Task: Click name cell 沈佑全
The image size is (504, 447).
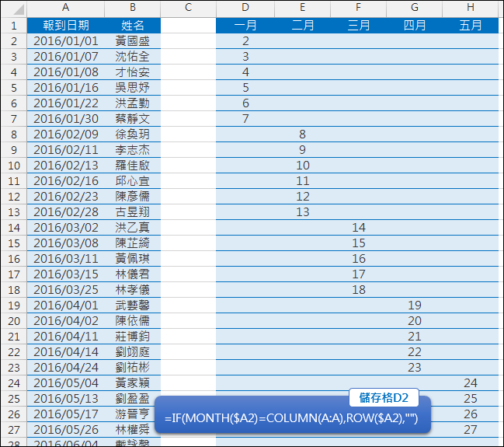Action: (133, 57)
